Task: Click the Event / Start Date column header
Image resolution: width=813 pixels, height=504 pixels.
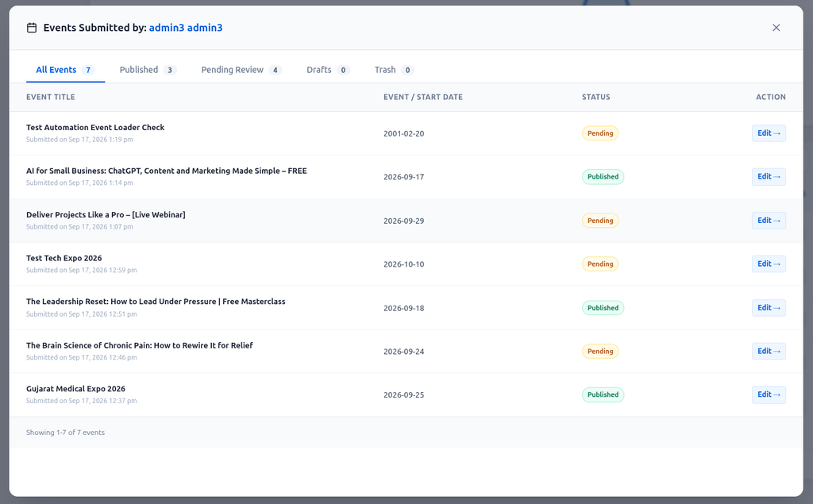Action: (x=422, y=97)
